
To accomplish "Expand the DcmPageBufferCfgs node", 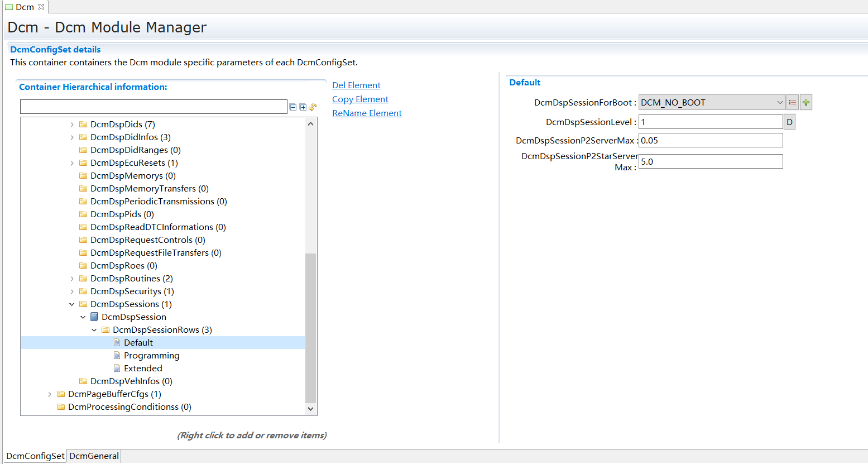I will coord(50,394).
